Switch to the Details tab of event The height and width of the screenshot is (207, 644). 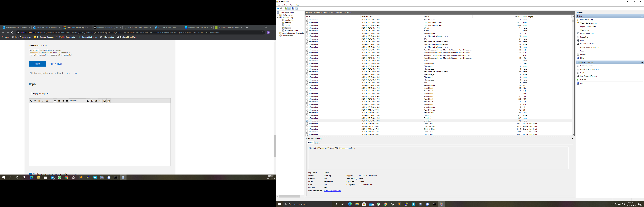[x=318, y=143]
